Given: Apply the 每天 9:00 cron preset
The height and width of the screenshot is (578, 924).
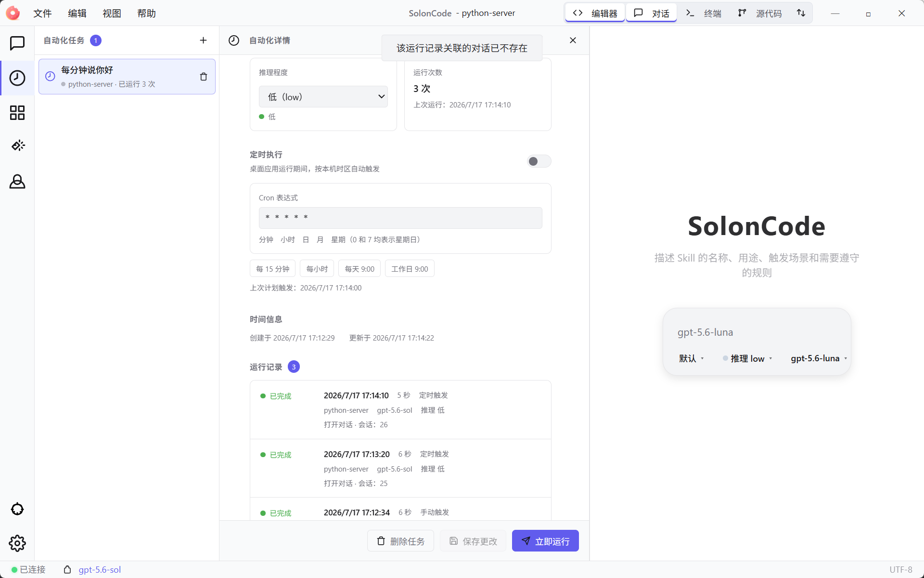Looking at the screenshot, I should pyautogui.click(x=359, y=269).
